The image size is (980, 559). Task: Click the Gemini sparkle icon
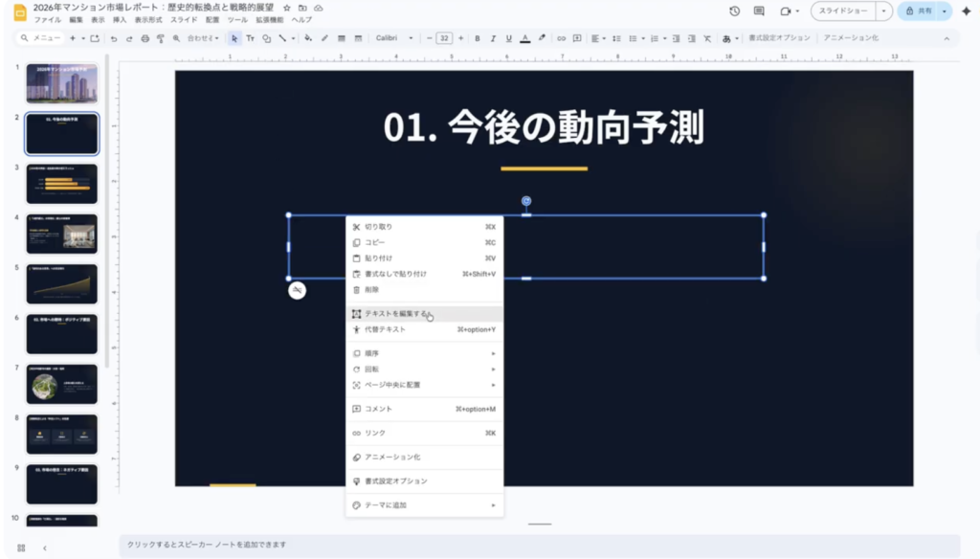(x=966, y=11)
